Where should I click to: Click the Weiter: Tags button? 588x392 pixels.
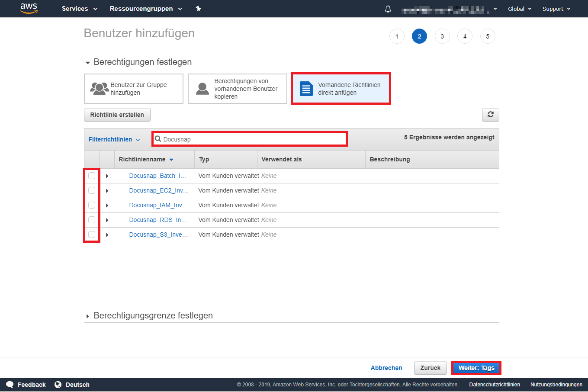pos(476,368)
